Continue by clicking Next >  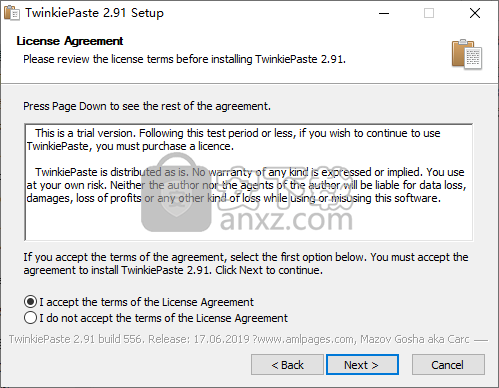tap(362, 365)
